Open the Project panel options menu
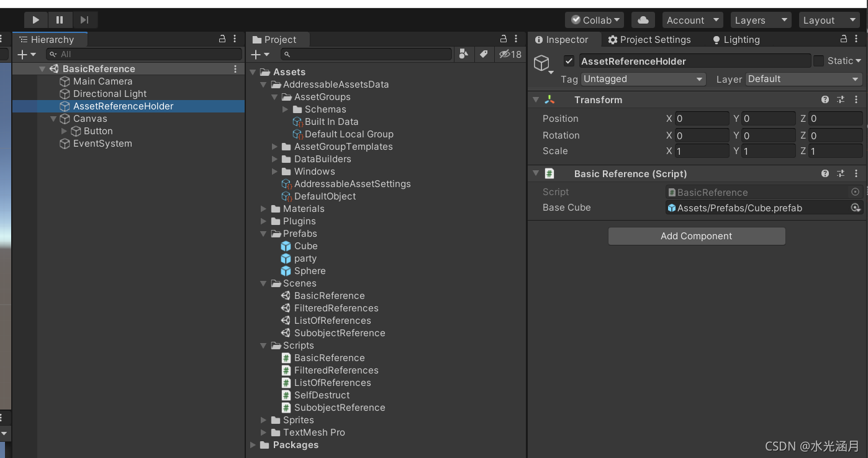Viewport: 868px width, 458px height. 516,39
